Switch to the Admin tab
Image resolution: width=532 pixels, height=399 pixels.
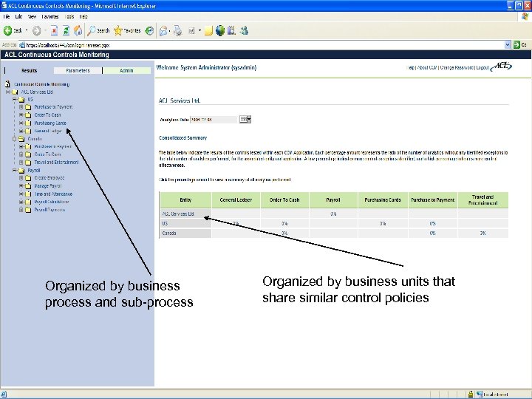click(126, 71)
